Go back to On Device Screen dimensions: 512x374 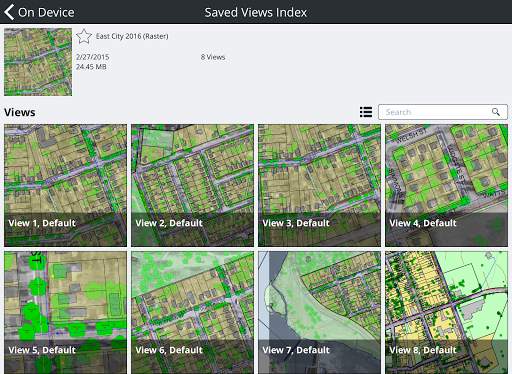(39, 12)
